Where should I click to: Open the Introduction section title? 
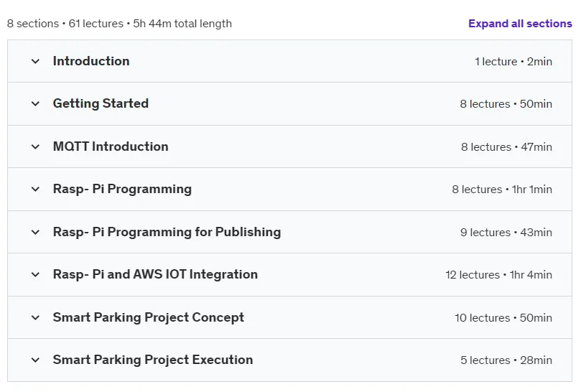(x=91, y=61)
